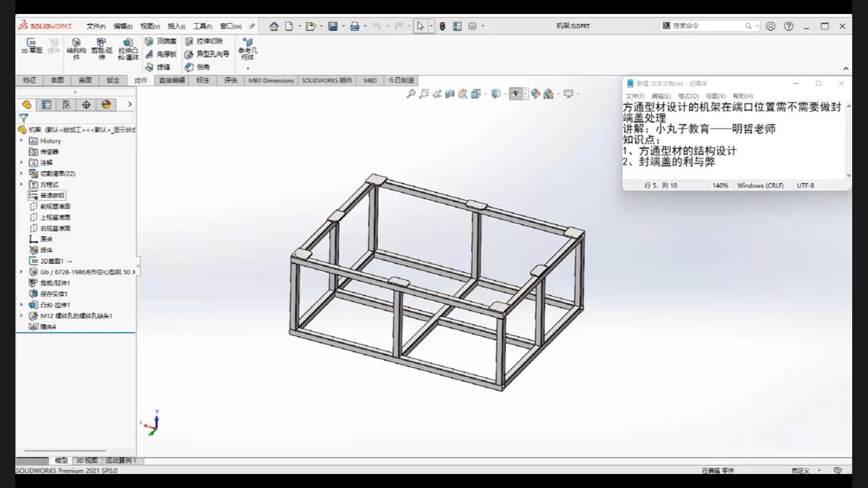Switch to the MBD Dimensions tab

pos(271,80)
